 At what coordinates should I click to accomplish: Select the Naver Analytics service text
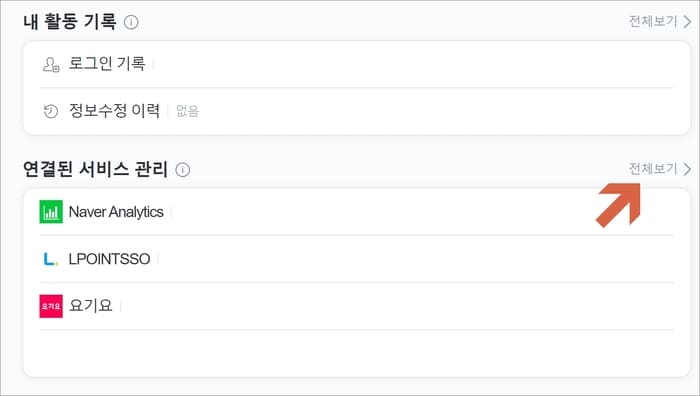coord(116,212)
